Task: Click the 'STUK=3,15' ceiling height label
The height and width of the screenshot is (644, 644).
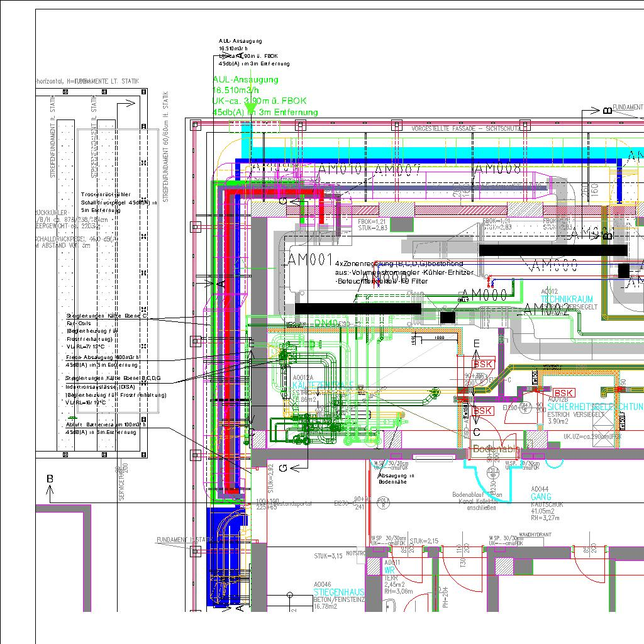Action: (x=328, y=556)
